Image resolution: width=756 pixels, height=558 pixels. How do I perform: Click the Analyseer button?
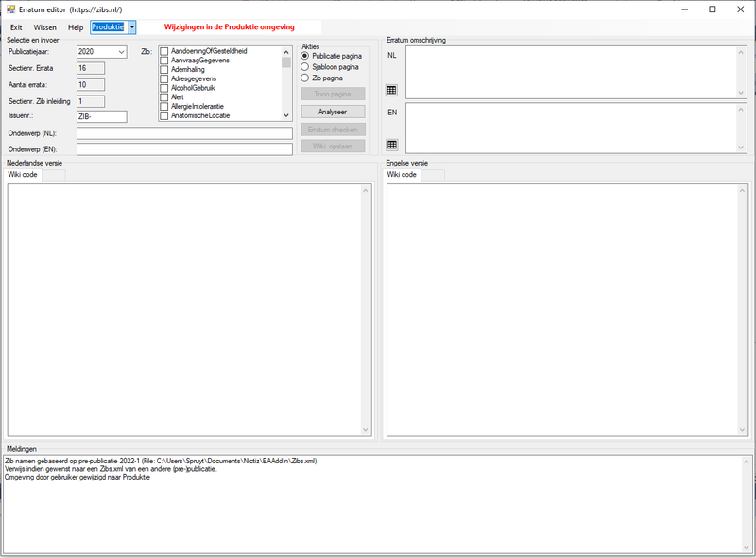click(x=333, y=112)
